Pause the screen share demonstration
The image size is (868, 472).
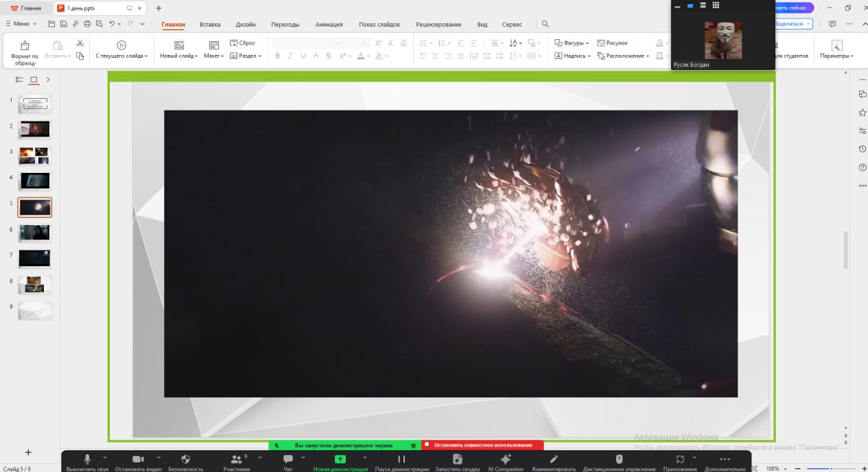point(401,460)
